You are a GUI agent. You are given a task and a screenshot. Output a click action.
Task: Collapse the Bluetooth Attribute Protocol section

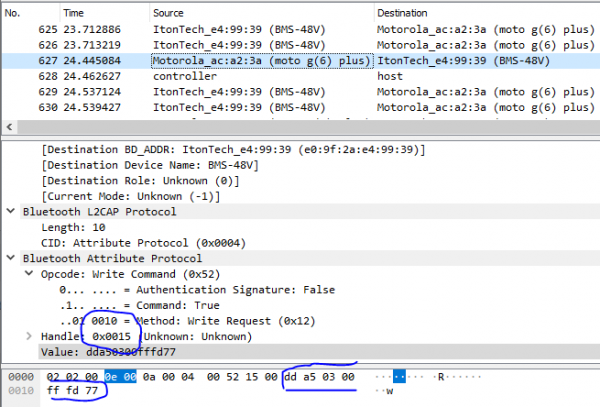tap(11, 258)
